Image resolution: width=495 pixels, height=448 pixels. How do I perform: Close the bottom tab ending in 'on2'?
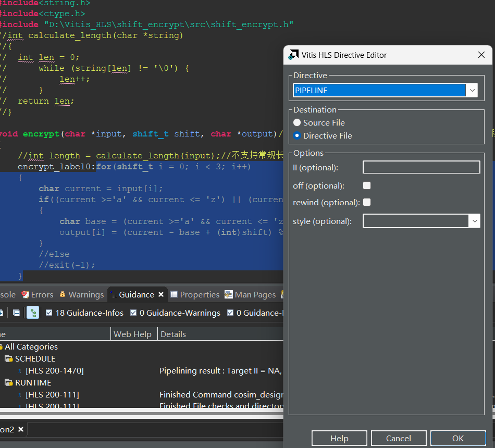21,429
